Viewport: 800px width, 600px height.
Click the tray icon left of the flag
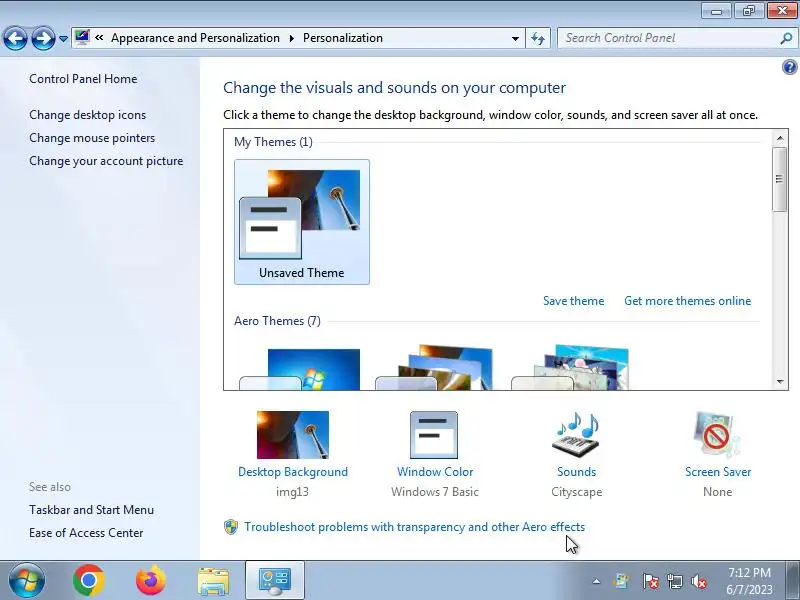(x=621, y=581)
